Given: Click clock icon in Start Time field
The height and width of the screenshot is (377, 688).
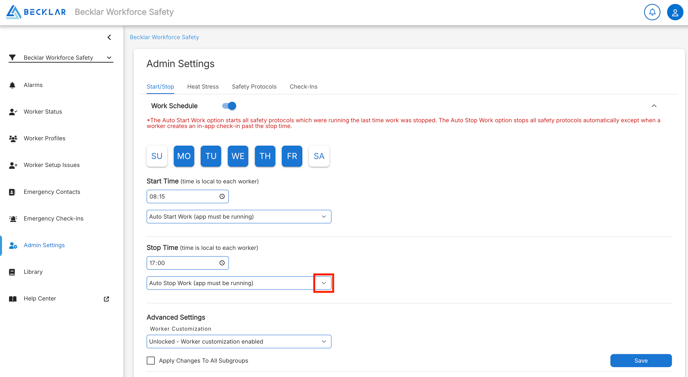Looking at the screenshot, I should click(x=222, y=197).
